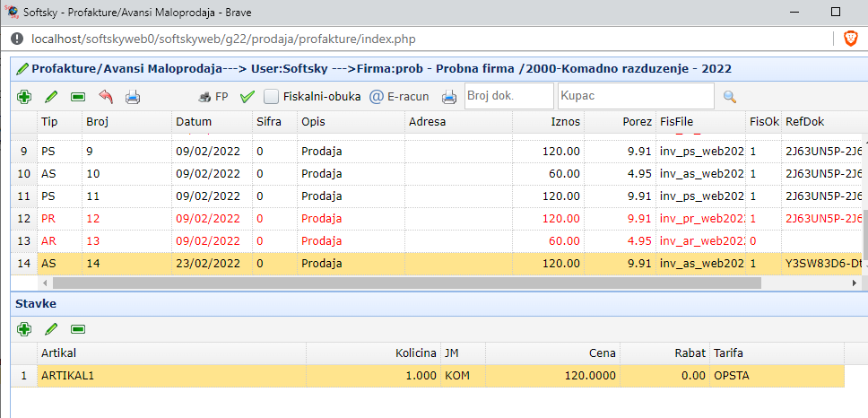Image resolution: width=868 pixels, height=418 pixels.
Task: Click the printer icon beside undo arrow
Action: 132,97
